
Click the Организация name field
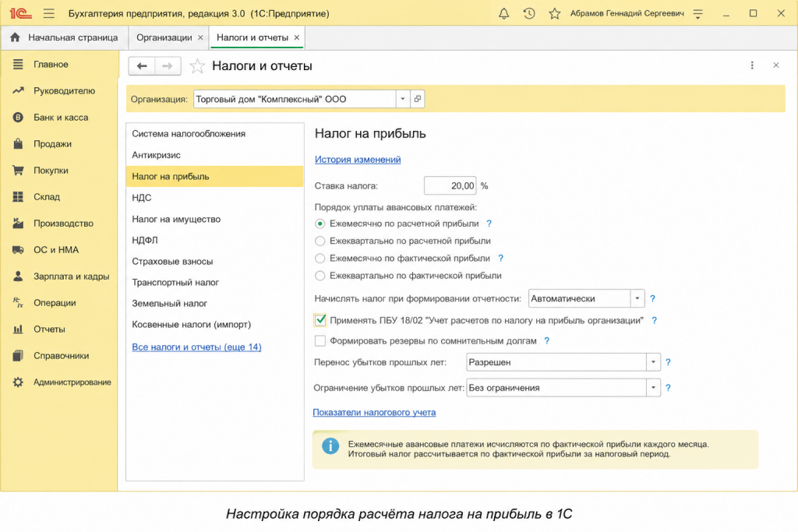click(x=295, y=99)
